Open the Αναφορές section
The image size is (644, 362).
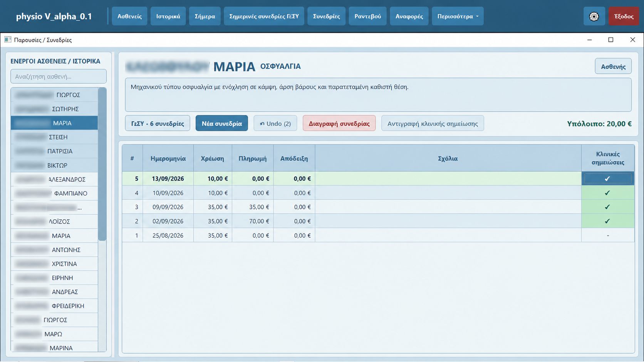[409, 16]
